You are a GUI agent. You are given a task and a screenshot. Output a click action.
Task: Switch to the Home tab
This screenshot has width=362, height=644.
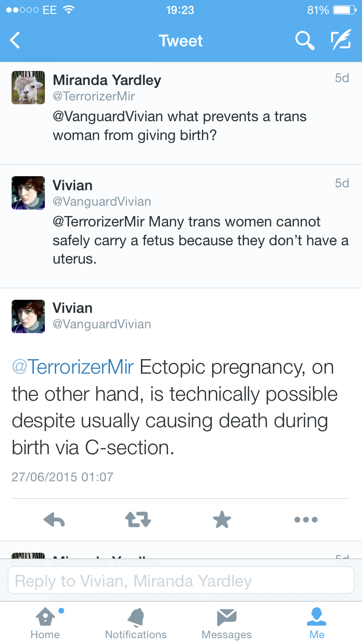pyautogui.click(x=45, y=623)
